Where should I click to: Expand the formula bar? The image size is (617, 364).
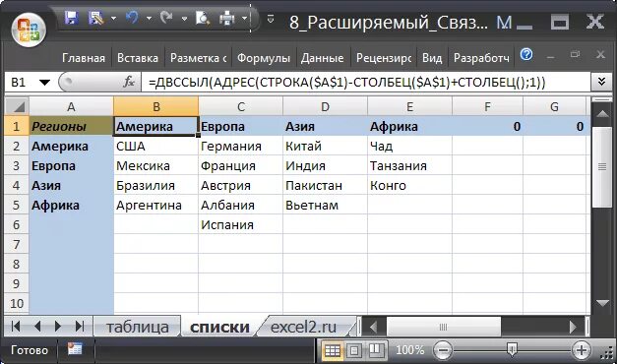[x=601, y=82]
